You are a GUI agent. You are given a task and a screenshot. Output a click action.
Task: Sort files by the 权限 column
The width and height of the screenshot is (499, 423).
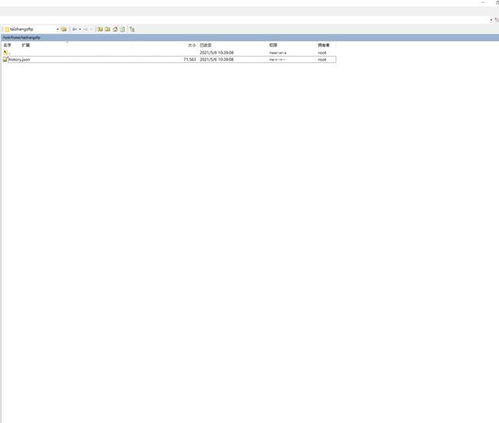[x=273, y=45]
